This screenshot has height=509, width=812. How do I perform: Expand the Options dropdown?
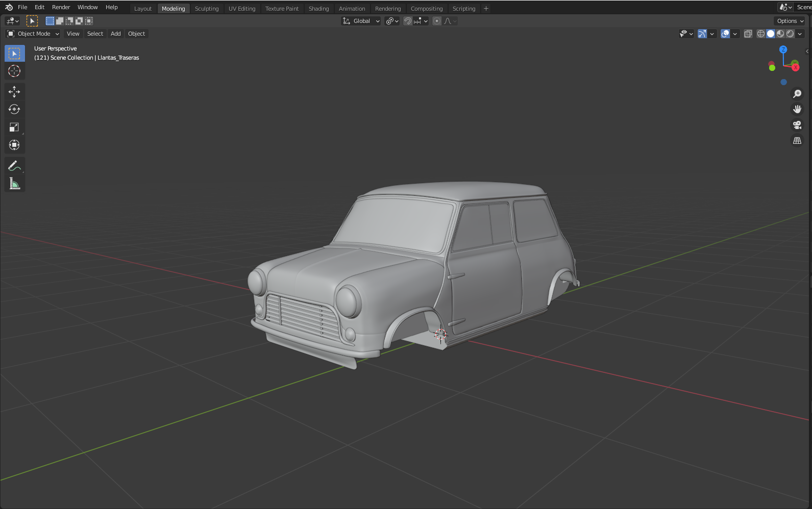pyautogui.click(x=790, y=21)
